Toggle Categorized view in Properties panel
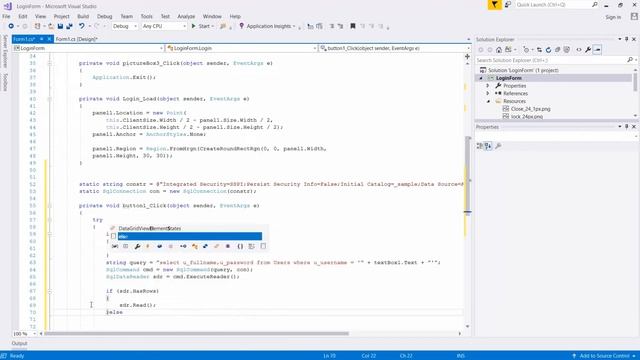This screenshot has width=640, height=360. (x=480, y=146)
